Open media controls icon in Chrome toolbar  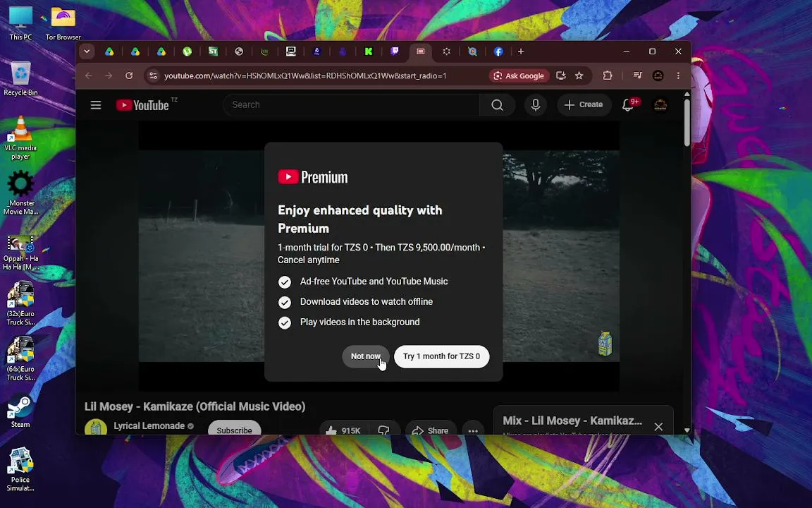pyautogui.click(x=637, y=75)
